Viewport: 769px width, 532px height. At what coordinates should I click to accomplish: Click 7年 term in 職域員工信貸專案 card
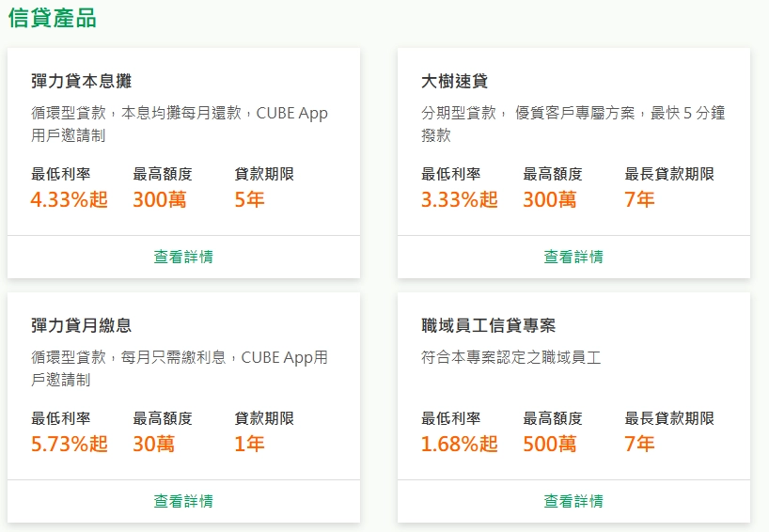click(639, 444)
